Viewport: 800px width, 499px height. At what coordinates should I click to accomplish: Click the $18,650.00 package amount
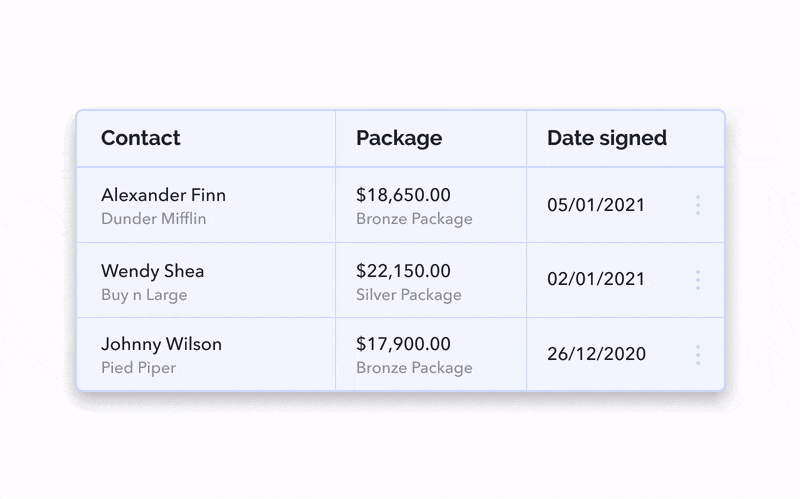(403, 195)
